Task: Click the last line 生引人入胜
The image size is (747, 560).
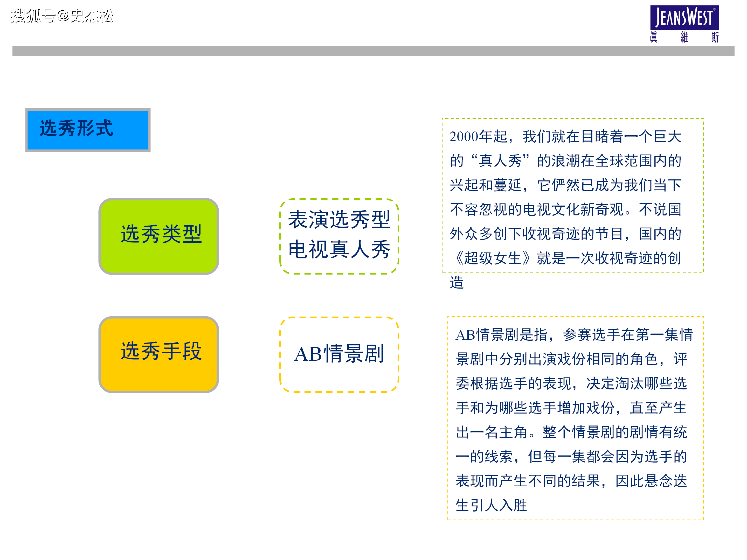Action: click(491, 505)
